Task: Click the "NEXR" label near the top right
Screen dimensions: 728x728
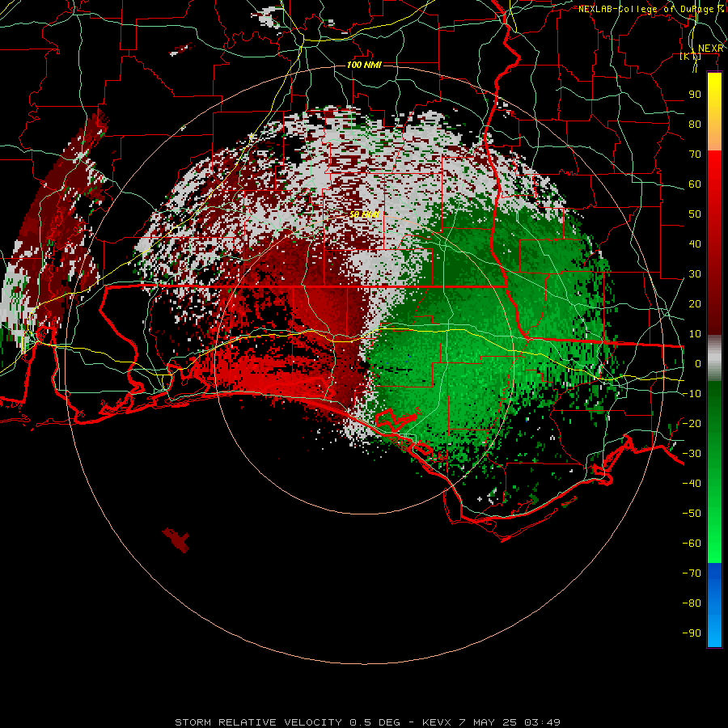Action: click(710, 49)
